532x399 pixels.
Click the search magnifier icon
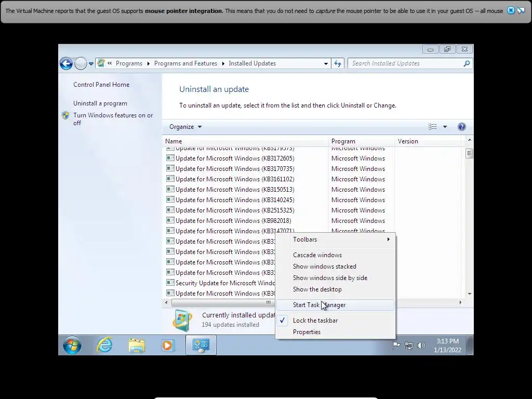[x=467, y=63]
